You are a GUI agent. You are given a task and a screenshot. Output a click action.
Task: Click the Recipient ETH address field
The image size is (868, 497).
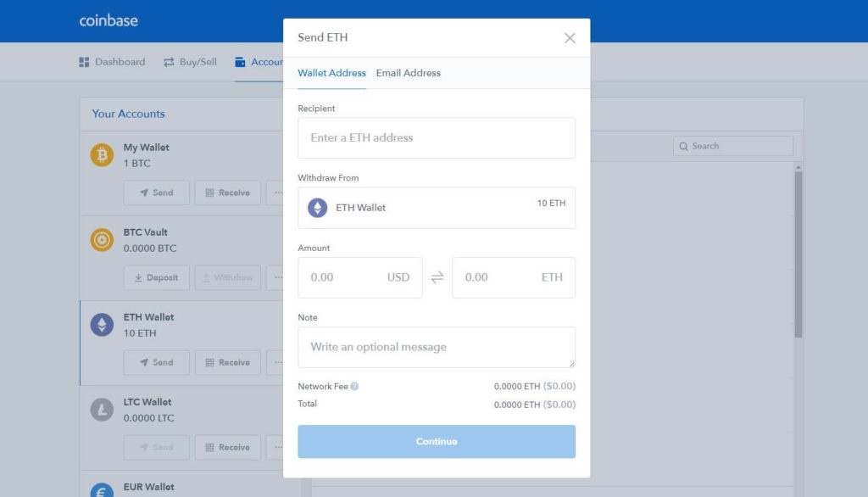436,137
